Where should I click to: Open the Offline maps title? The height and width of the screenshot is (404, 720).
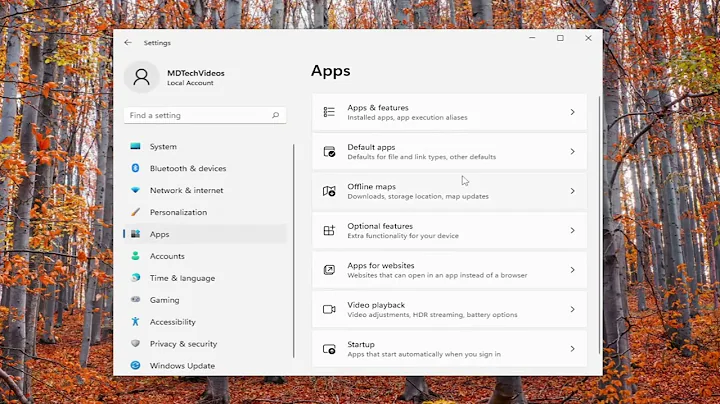(371, 186)
